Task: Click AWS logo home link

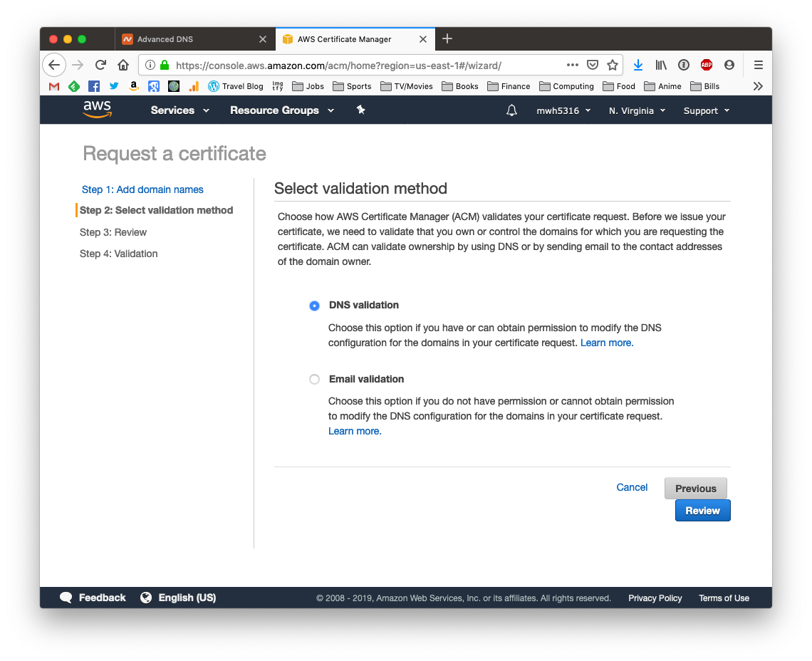Action: (x=97, y=109)
